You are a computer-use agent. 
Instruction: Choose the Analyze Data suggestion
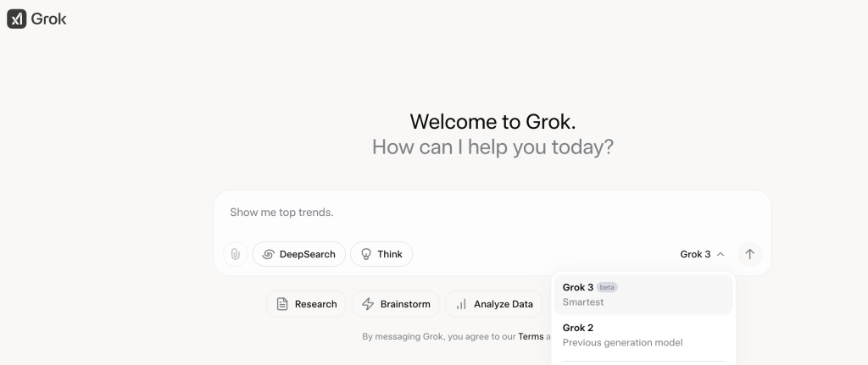[x=494, y=304]
